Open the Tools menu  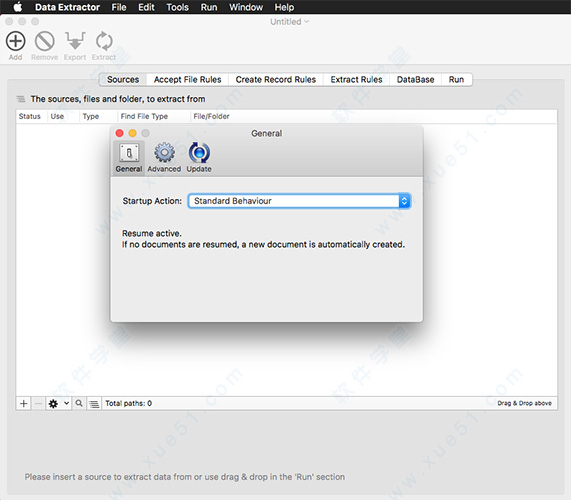coord(177,7)
